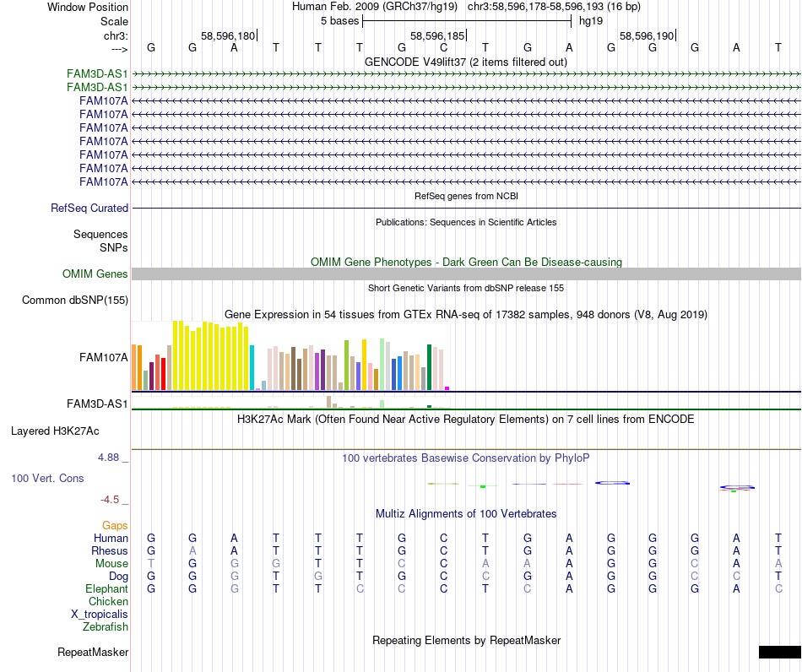
Task: Click the 100 Vert. Cons label
Action: [47, 478]
